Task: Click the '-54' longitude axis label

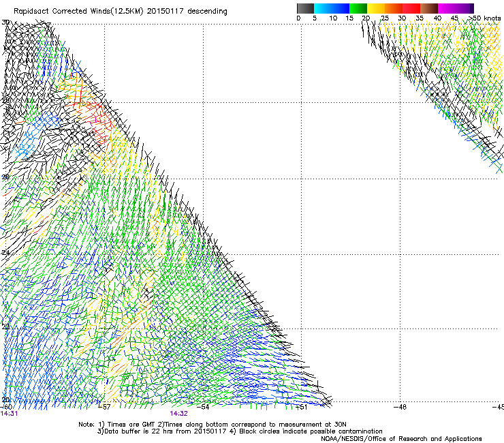Action: click(x=203, y=407)
